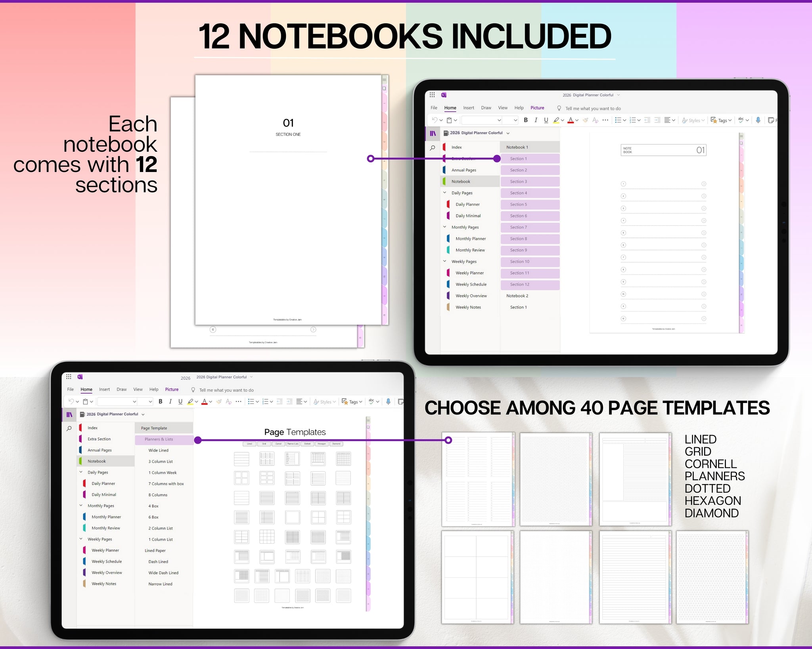Open the Wide Dash Lined page

coord(163,573)
